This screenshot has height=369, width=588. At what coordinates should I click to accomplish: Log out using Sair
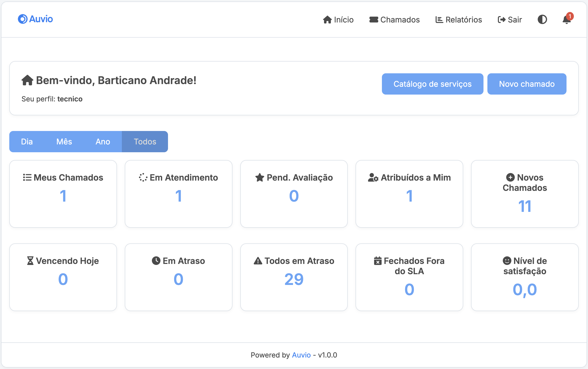coord(510,20)
